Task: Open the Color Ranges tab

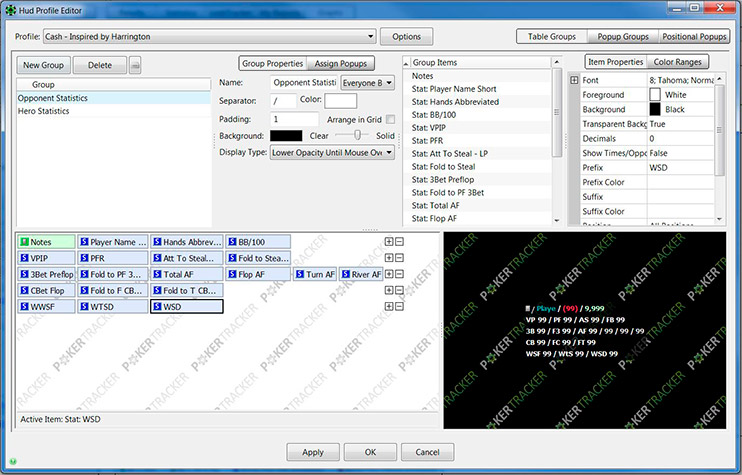Action: point(677,62)
